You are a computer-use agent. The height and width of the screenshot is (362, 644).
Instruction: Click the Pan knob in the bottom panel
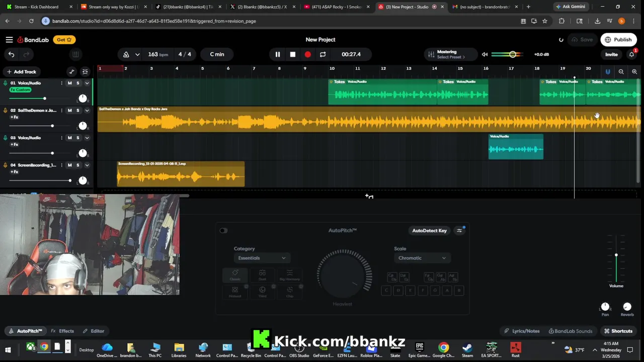point(605,307)
